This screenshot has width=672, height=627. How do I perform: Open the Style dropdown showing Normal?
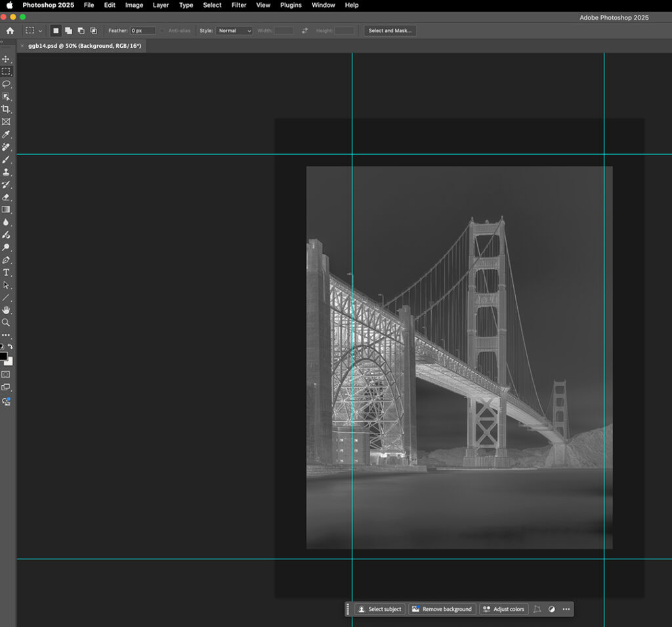[234, 30]
